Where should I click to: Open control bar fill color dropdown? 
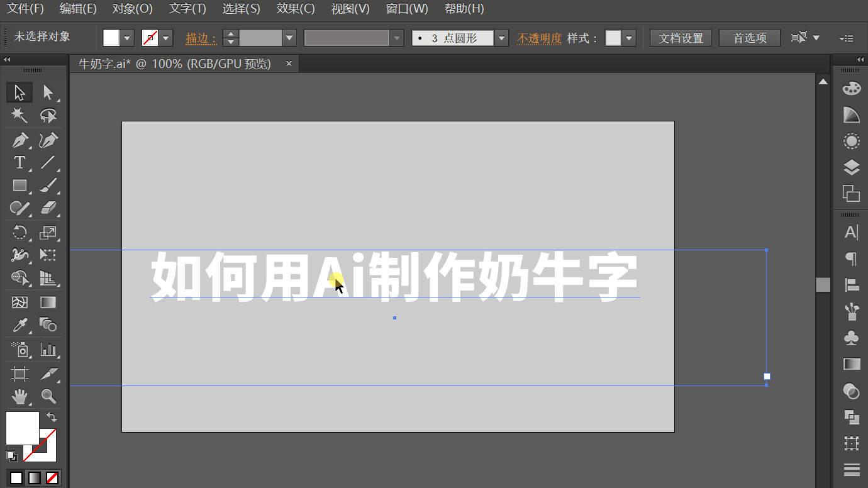[128, 38]
